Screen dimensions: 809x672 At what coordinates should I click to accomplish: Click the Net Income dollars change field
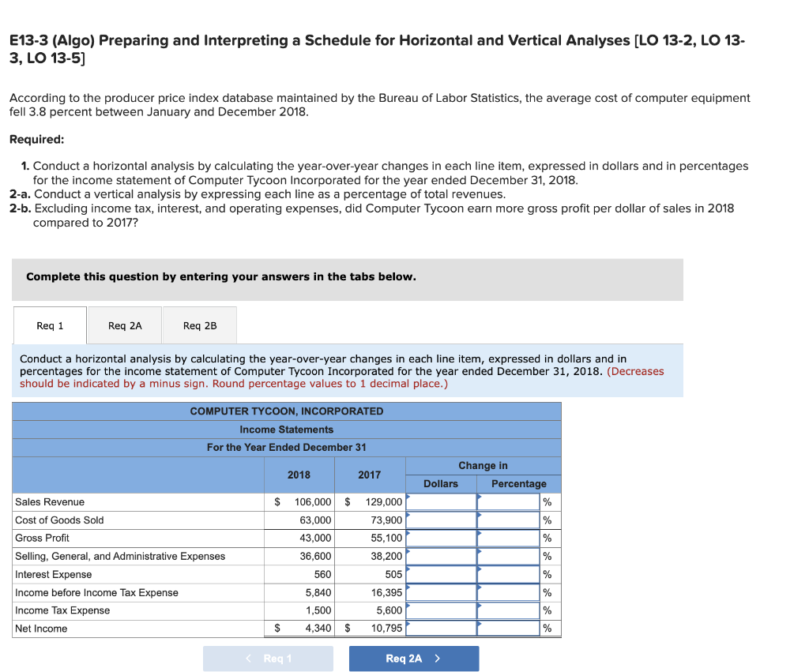point(442,629)
